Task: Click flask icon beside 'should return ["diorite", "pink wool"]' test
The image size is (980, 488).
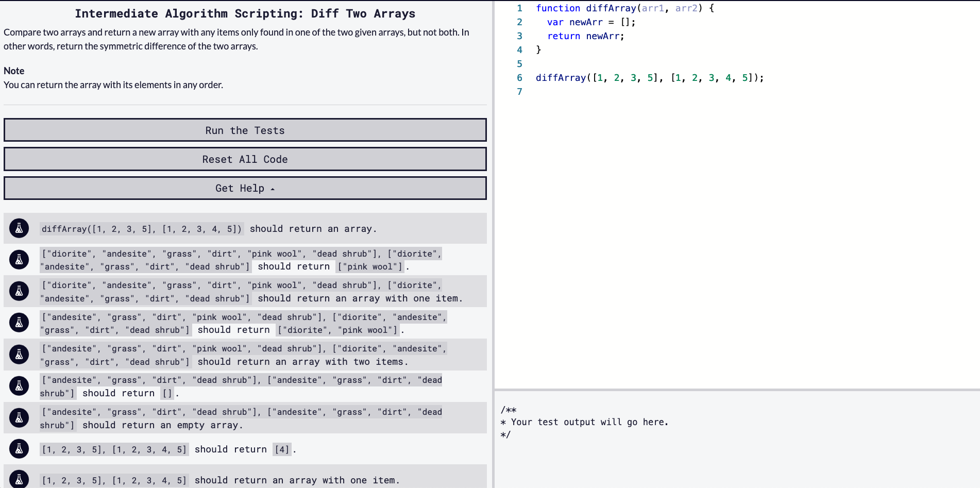Action: [x=19, y=323]
